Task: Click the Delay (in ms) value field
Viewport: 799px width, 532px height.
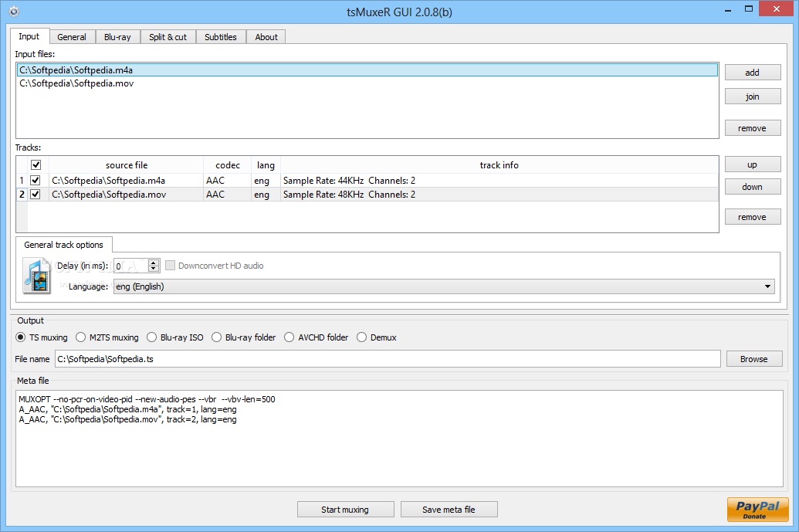Action: click(131, 266)
